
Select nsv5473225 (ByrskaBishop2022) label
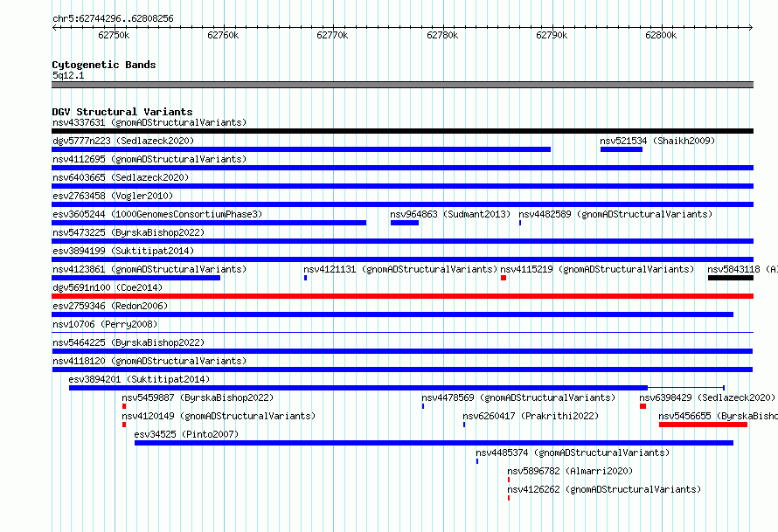pos(129,232)
